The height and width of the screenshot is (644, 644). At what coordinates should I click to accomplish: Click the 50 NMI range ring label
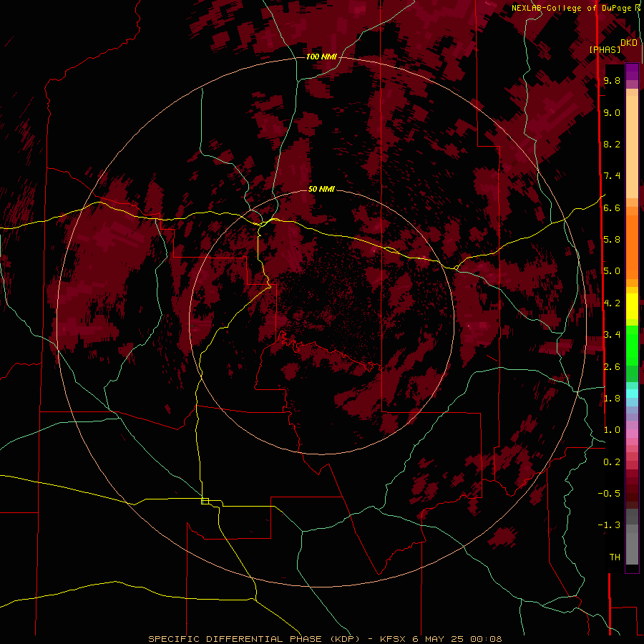click(321, 189)
